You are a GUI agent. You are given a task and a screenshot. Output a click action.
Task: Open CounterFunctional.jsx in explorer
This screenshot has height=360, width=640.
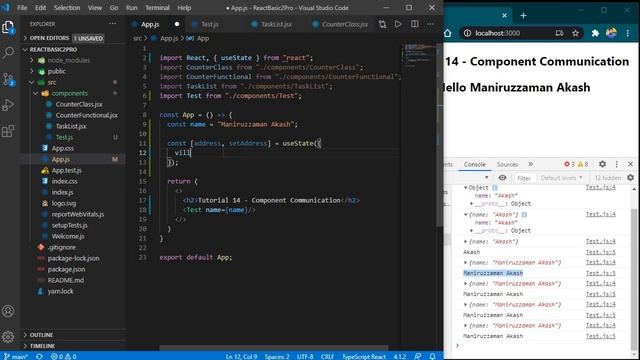tap(86, 115)
